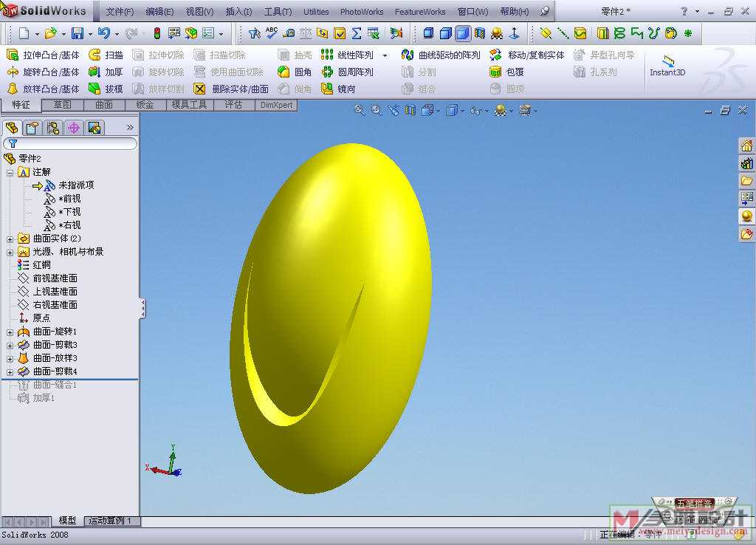The height and width of the screenshot is (545, 756).
Task: Collapse the 注解 annotations tree node
Action: coord(10,173)
